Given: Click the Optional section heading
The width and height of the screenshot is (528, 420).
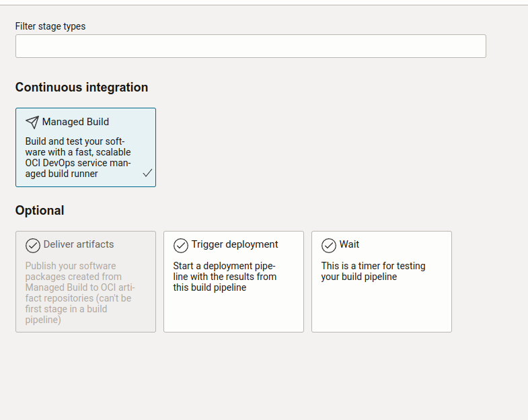Looking at the screenshot, I should pos(40,211).
